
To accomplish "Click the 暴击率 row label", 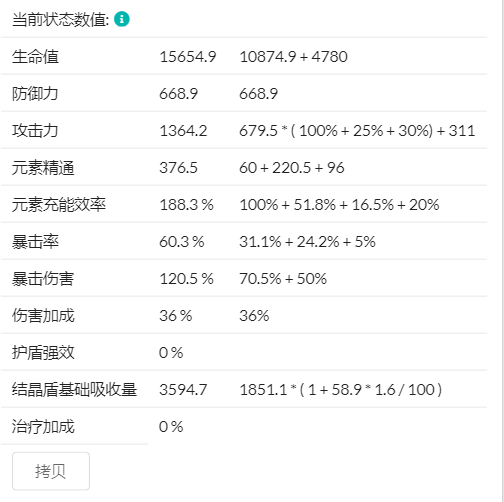I will tap(35, 241).
